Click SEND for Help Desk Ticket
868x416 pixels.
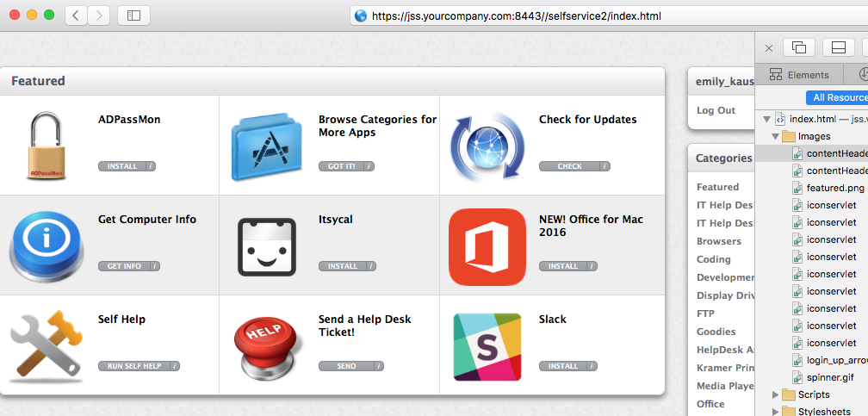click(346, 366)
